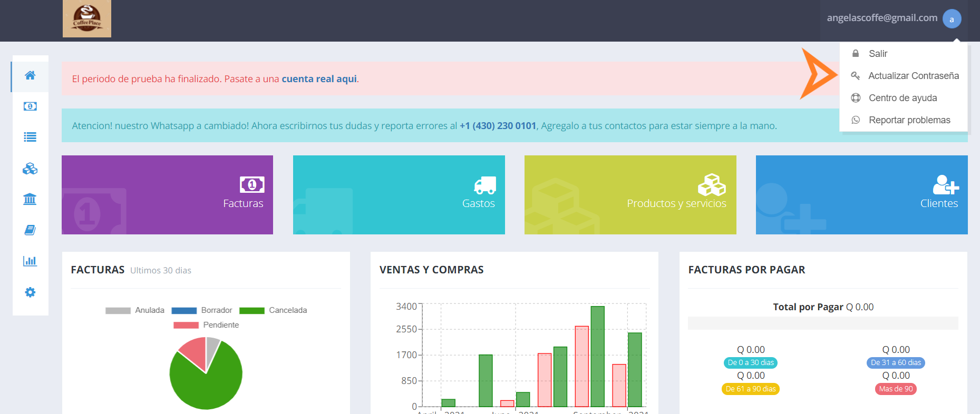
Task: Open the invoices money-bill sidebar icon
Action: coord(30,106)
